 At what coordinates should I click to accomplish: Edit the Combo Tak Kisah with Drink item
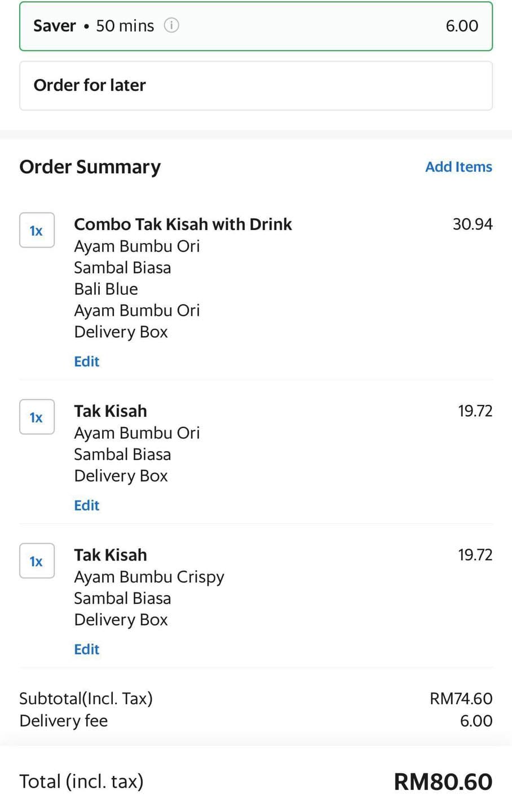click(x=87, y=361)
